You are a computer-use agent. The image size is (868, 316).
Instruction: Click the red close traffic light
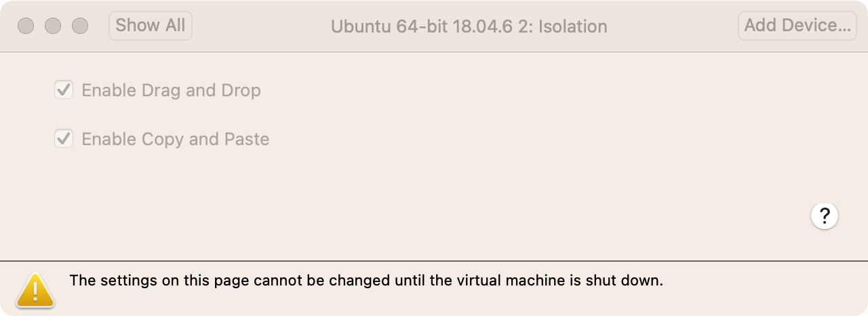[x=26, y=26]
